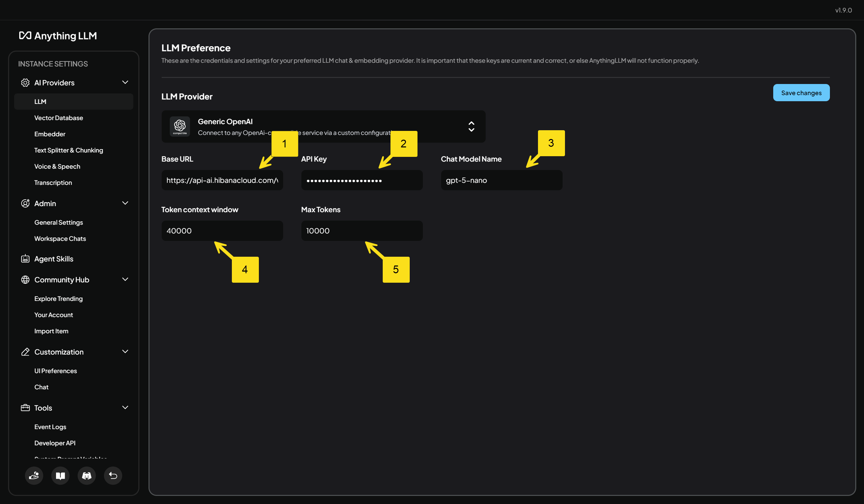Collapse the Admin section chevron
The image size is (864, 504).
[x=125, y=203]
